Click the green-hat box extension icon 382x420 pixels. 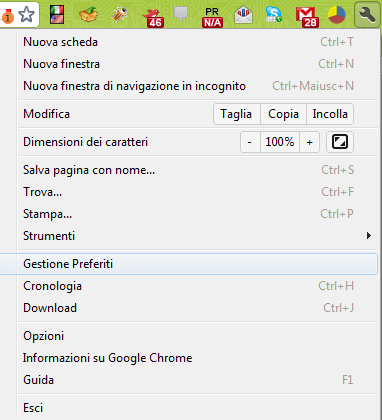88,14
